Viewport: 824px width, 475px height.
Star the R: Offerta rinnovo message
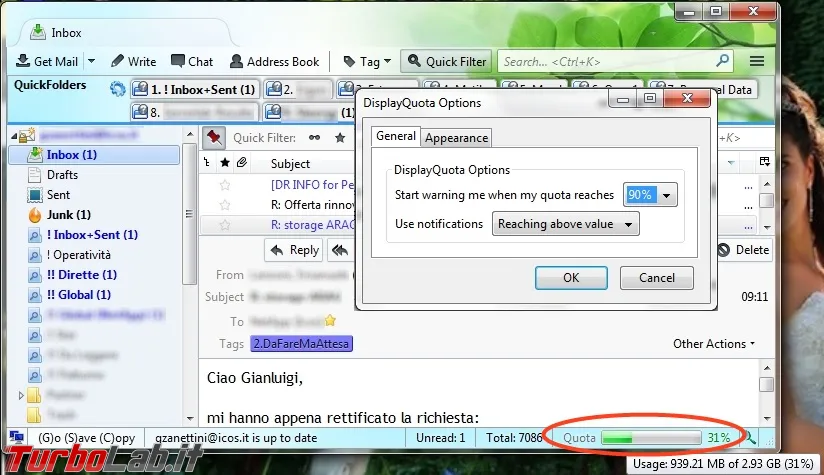point(225,205)
